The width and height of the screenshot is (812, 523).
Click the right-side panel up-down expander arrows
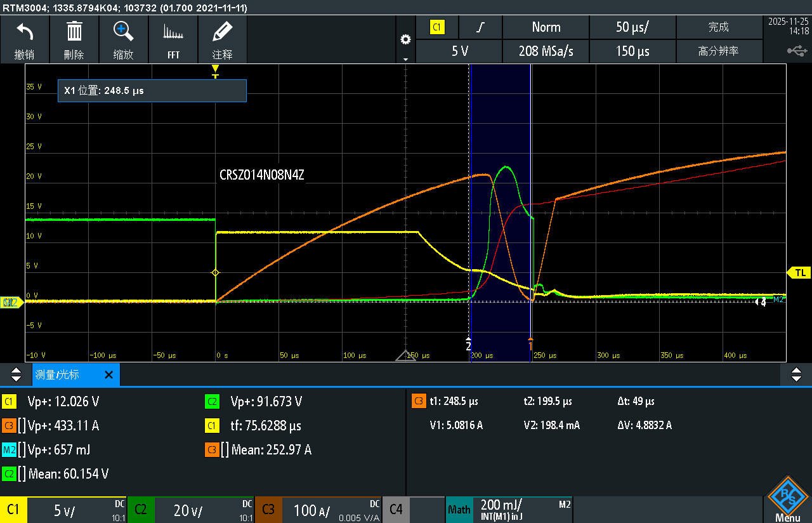click(796, 375)
